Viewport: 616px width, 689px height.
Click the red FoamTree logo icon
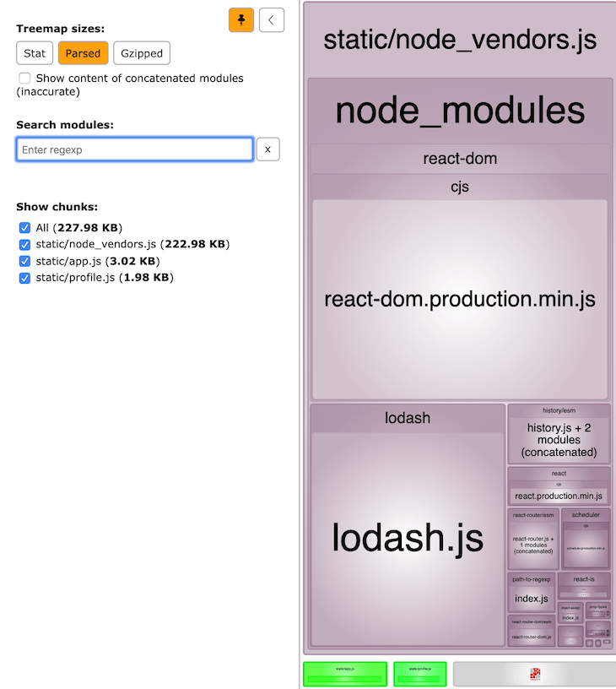(x=535, y=674)
